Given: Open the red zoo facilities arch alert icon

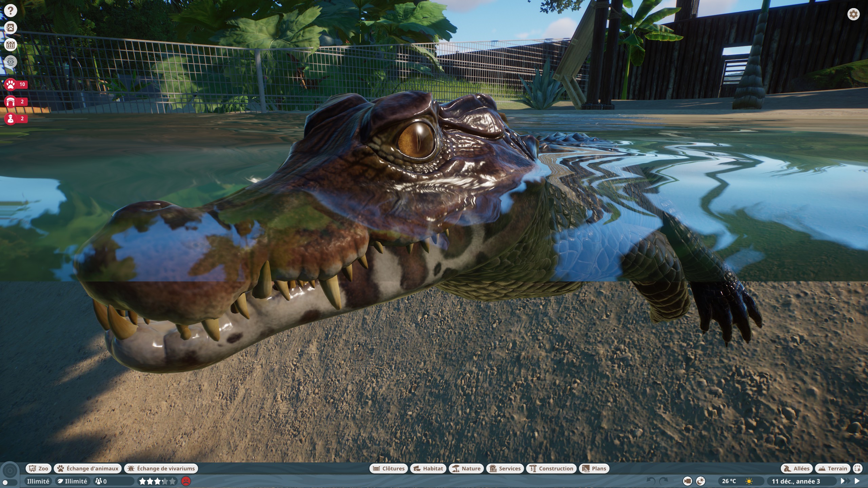Looking at the screenshot, I should 11,101.
